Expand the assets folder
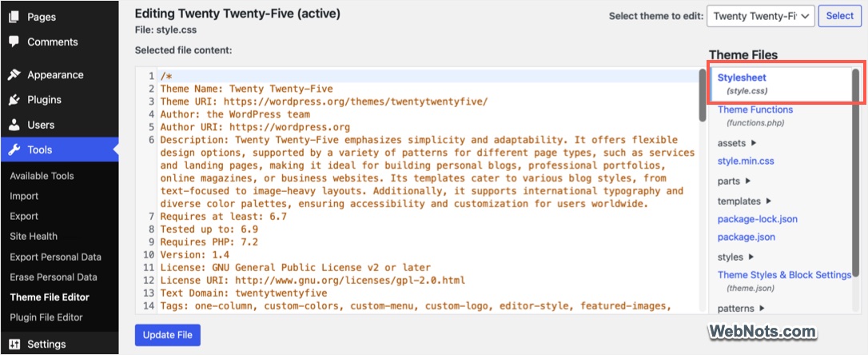The image size is (868, 355). pos(737,143)
